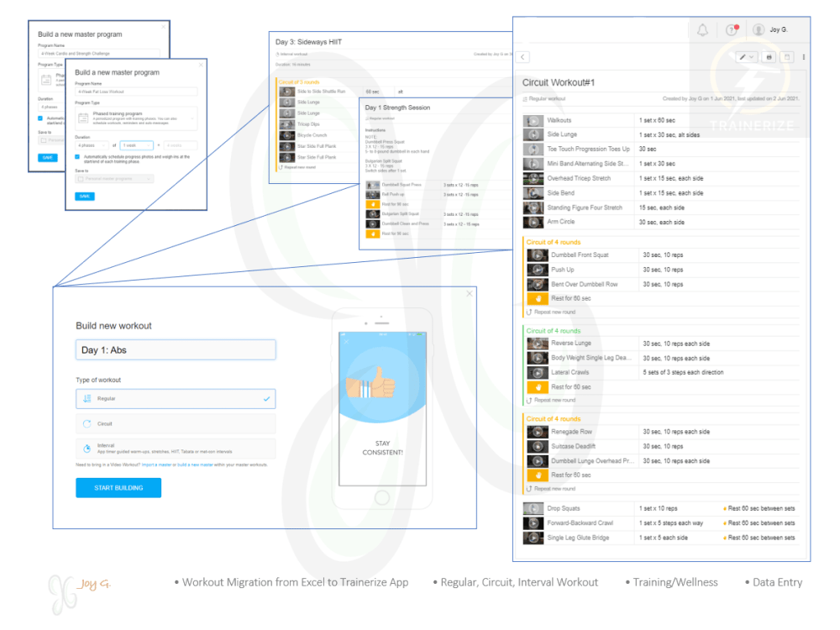Click the 'Circuit Workout#1' title
The height and width of the screenshot is (630, 840).
559,82
